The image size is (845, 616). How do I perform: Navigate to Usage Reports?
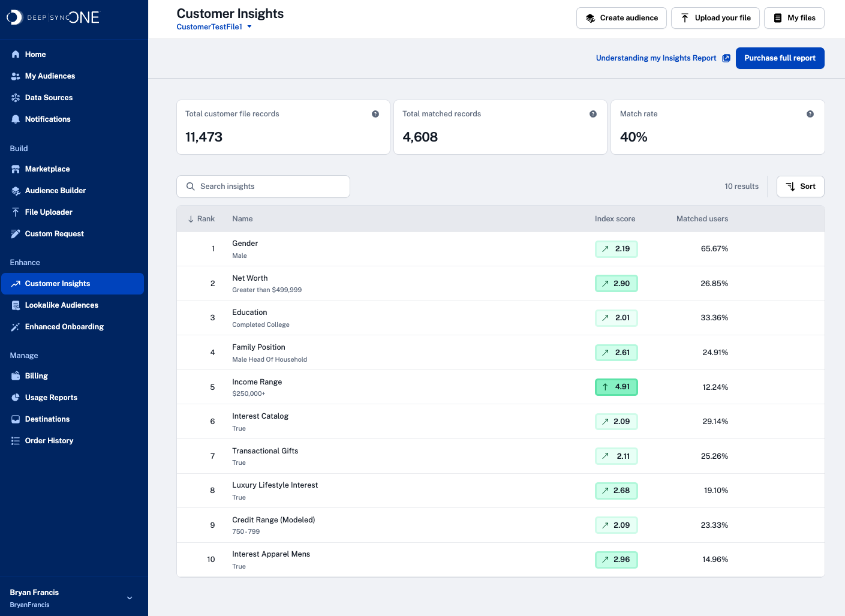click(x=51, y=398)
